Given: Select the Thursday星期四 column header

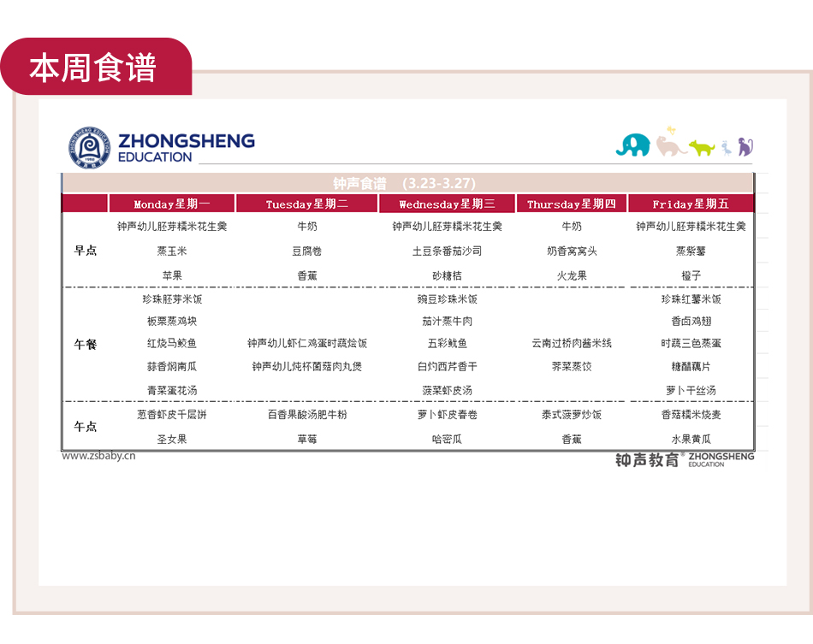Looking at the screenshot, I should click(x=571, y=204).
